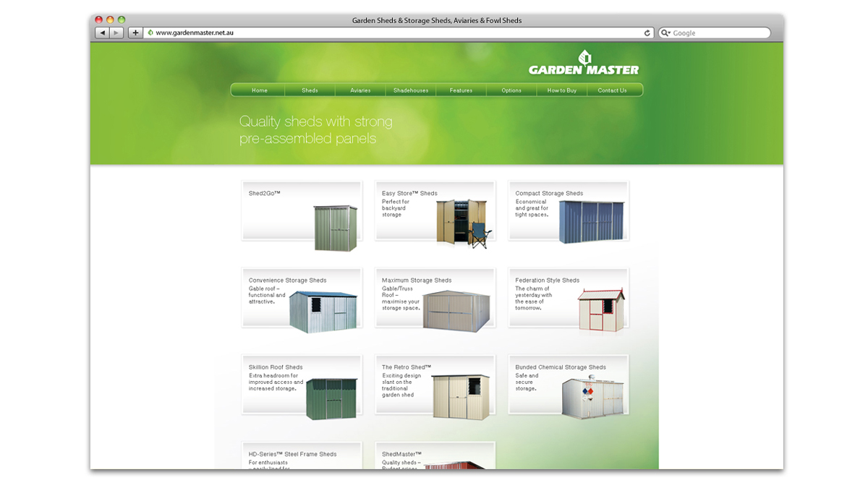Click the 'Perfect for backyard storage' description
The width and height of the screenshot is (868, 488).
(x=396, y=208)
